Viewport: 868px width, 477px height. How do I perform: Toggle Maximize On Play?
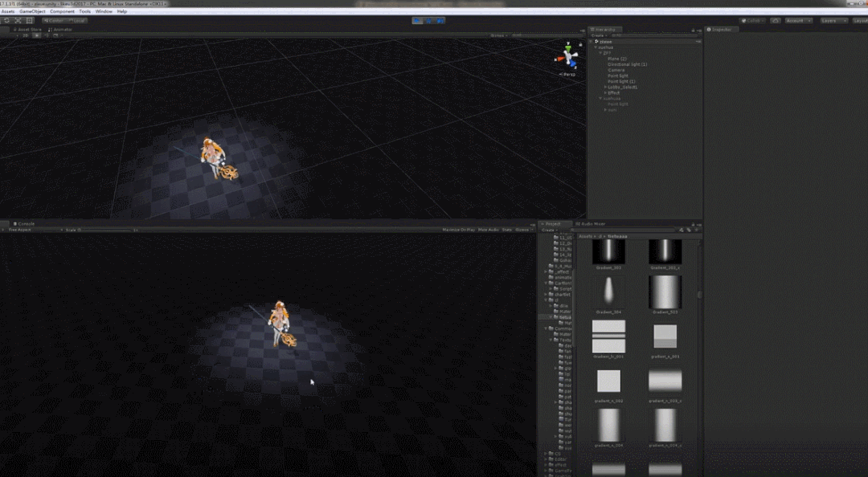pyautogui.click(x=458, y=230)
